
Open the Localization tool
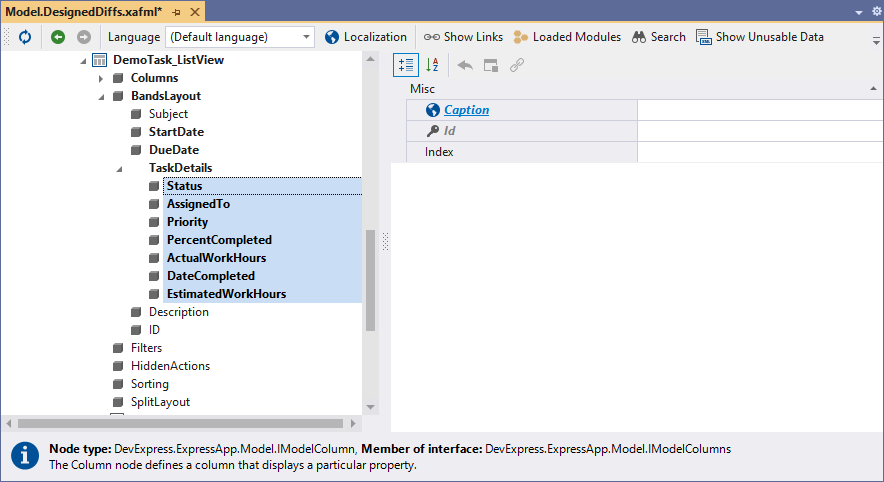pos(366,37)
